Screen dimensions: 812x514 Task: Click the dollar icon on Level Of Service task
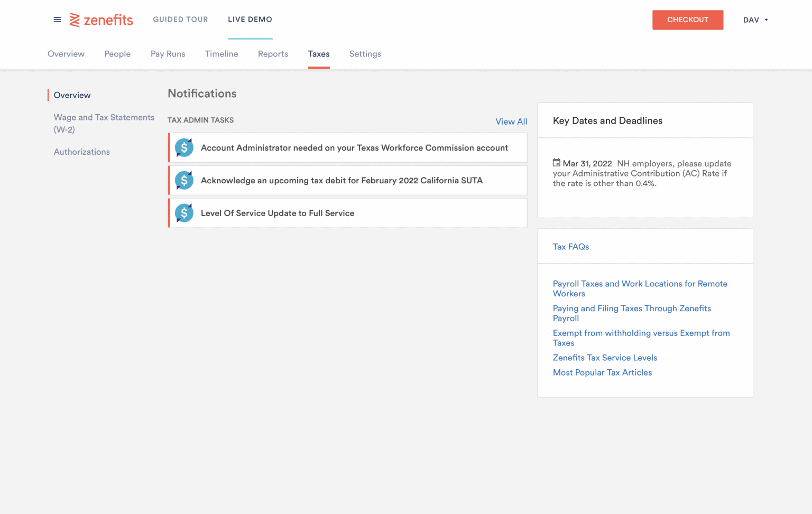(x=184, y=213)
